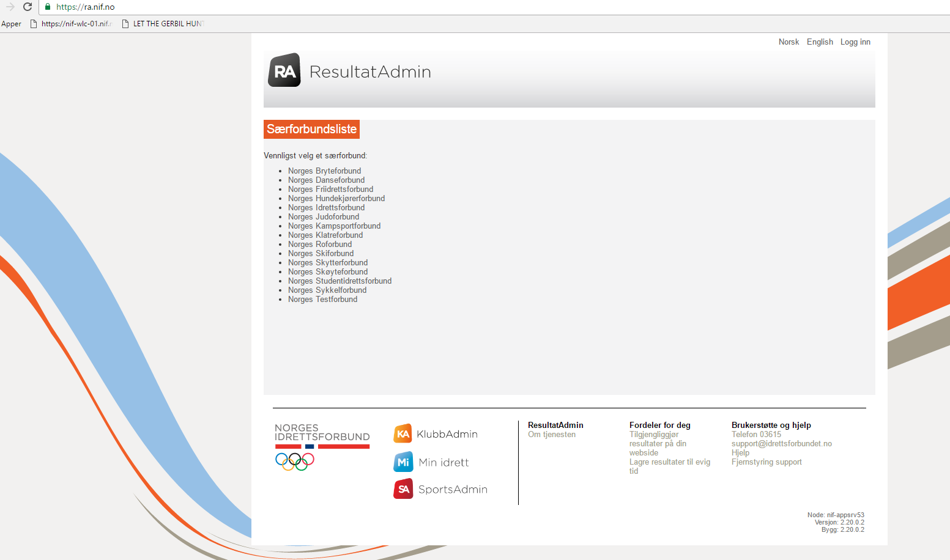Click the Telefon 03615 support entry
950x560 pixels.
(x=756, y=434)
